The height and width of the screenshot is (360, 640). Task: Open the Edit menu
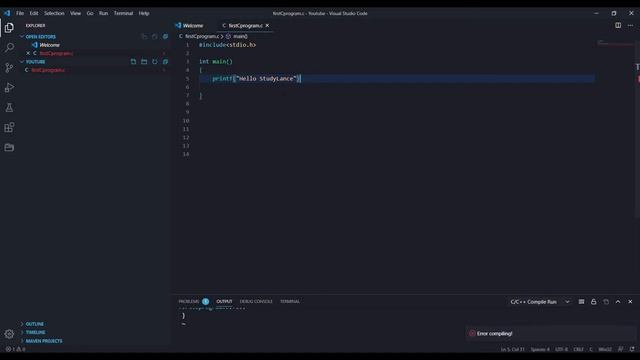point(34,13)
